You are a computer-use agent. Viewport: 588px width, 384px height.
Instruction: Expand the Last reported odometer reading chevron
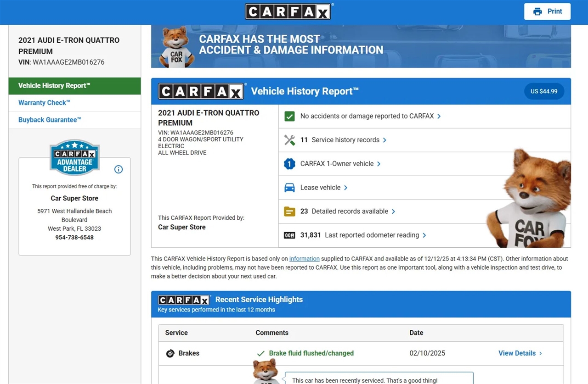click(424, 235)
